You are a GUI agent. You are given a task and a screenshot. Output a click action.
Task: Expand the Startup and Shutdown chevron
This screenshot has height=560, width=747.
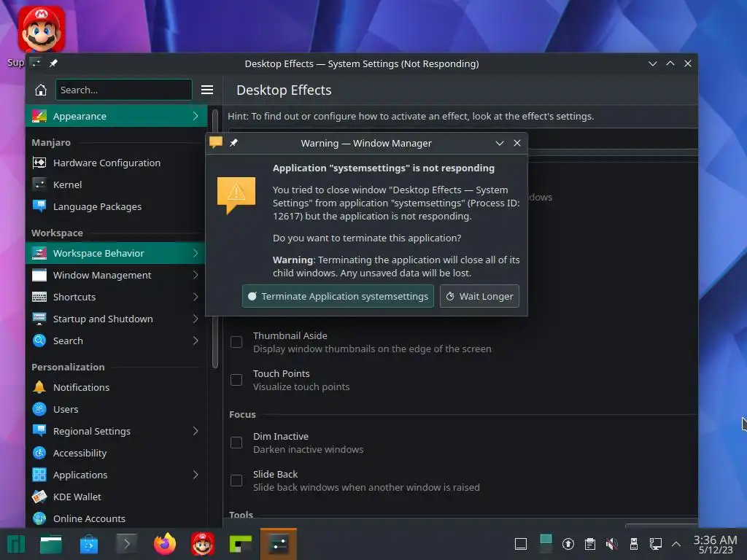coord(196,319)
